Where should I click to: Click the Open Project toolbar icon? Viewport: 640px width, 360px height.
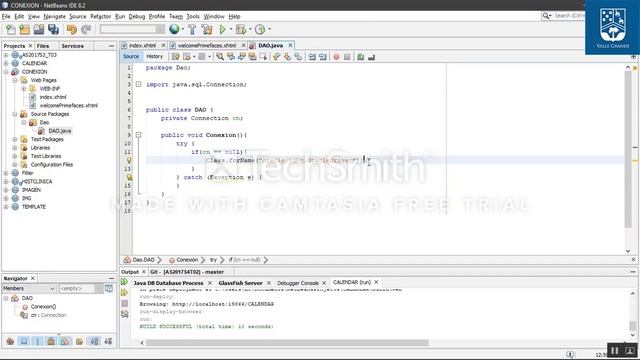[39, 29]
